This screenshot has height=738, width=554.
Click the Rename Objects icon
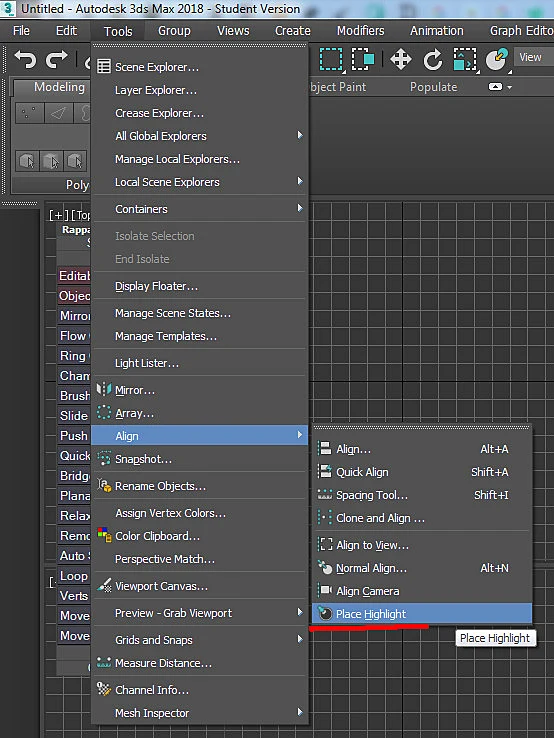(104, 485)
